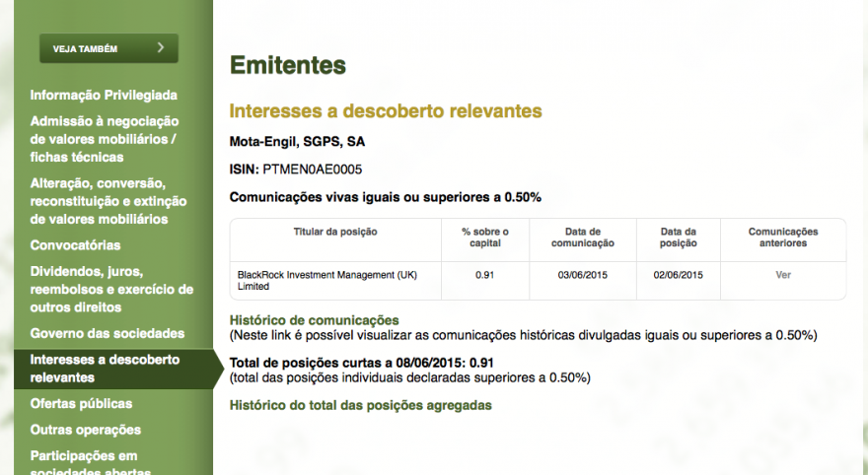Click the position date 02/06/2015
The width and height of the screenshot is (868, 475).
(679, 275)
